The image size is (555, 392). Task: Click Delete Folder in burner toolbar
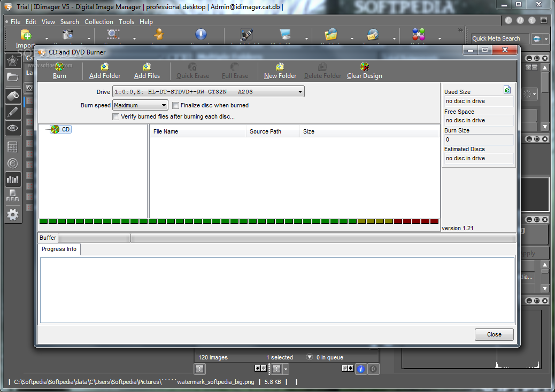pyautogui.click(x=322, y=70)
